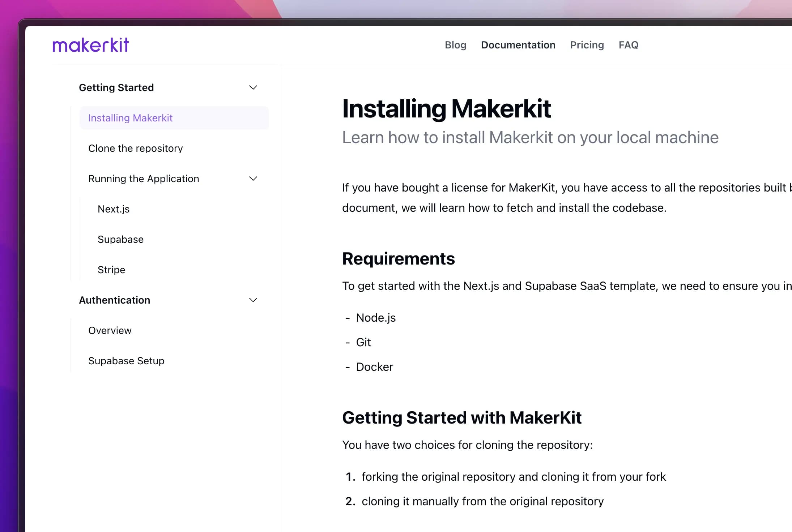Open the Stripe sidebar page

pos(111,270)
